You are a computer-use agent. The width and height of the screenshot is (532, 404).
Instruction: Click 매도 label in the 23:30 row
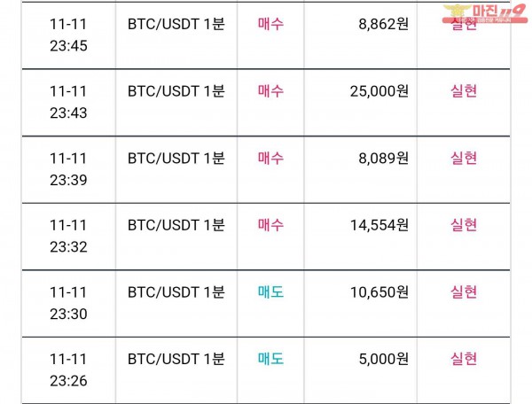tap(270, 291)
